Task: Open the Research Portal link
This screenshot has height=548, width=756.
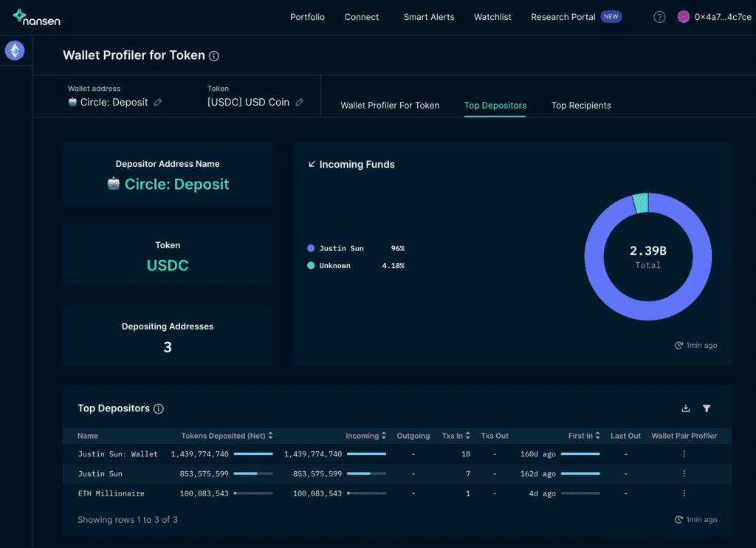Action: tap(563, 17)
